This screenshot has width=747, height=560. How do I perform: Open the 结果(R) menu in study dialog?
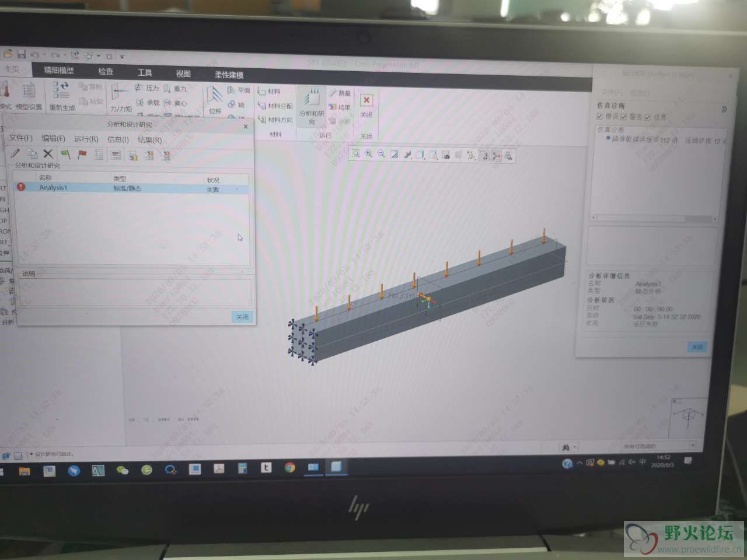(x=149, y=140)
